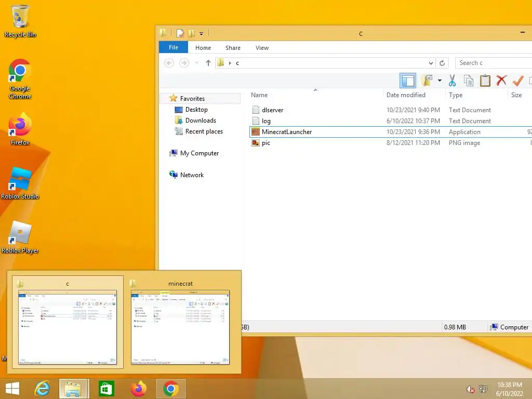Click the network tray icon

(x=483, y=389)
